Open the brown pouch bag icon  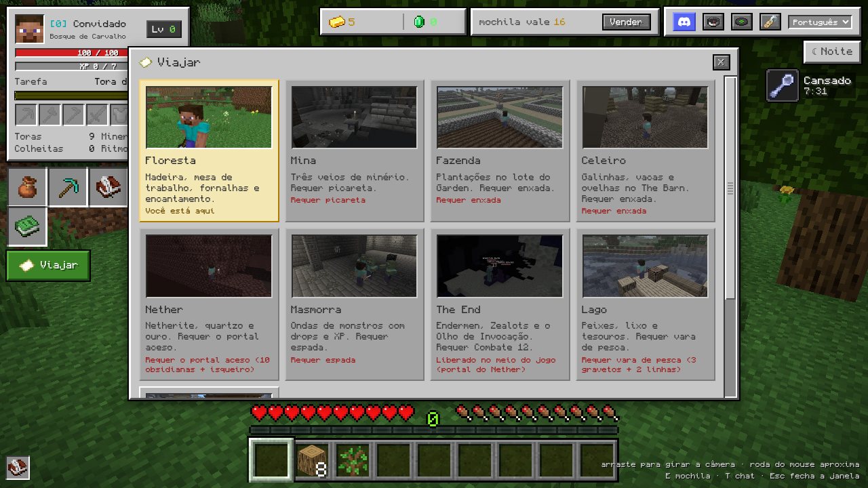click(x=27, y=187)
